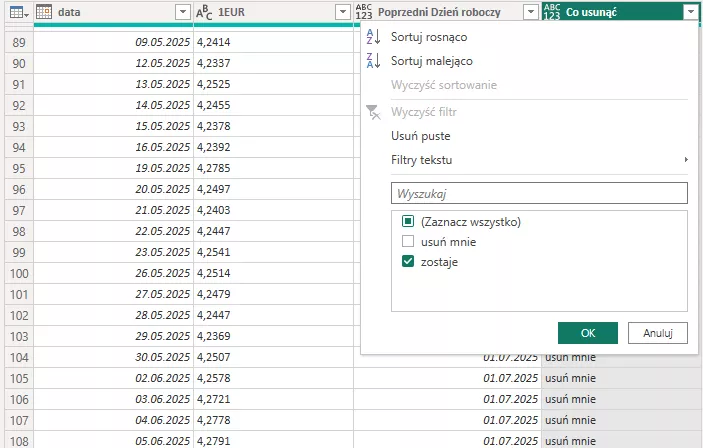The height and width of the screenshot is (448, 703).
Task: Toggle the (Zaznacz wszystko) checkbox
Action: coord(408,222)
